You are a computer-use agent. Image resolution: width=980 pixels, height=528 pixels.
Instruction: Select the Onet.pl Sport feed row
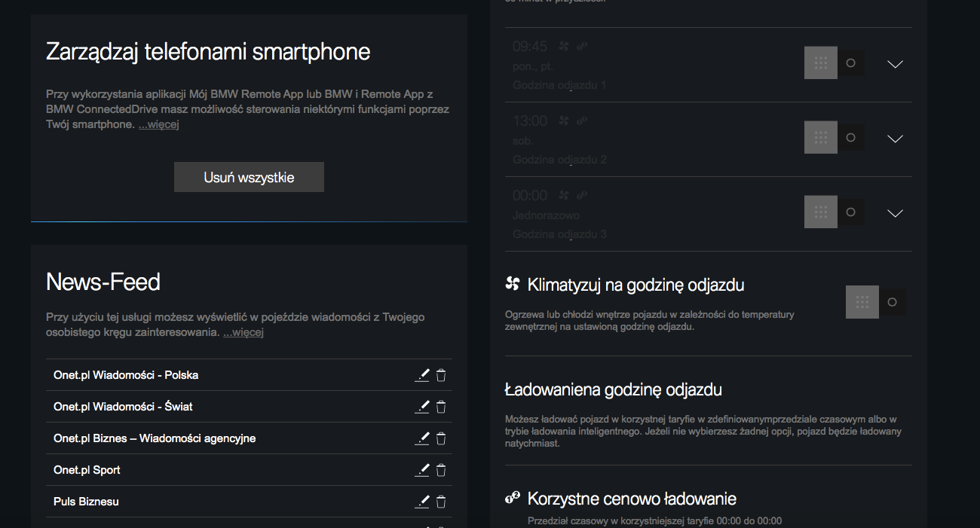[x=249, y=470]
